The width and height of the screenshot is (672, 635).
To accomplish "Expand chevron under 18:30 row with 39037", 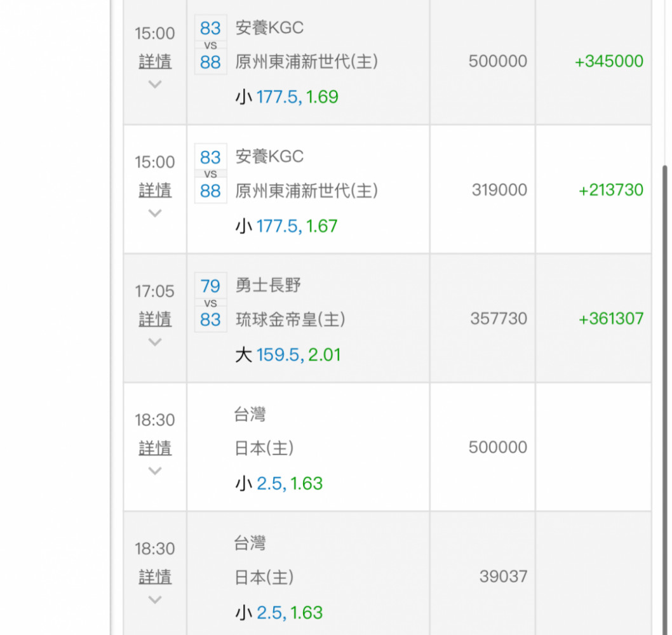I will point(155,600).
